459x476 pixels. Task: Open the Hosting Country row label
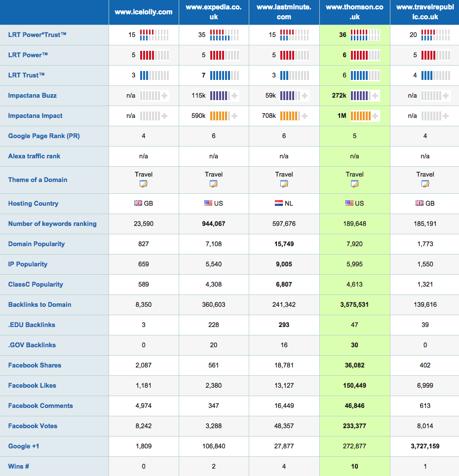point(33,203)
